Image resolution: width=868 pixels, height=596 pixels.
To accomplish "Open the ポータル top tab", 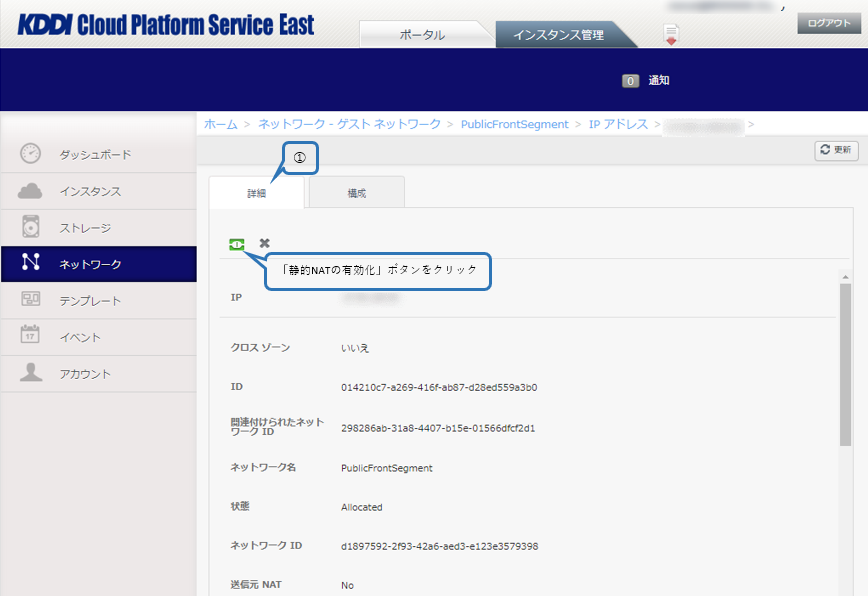I will [x=422, y=35].
